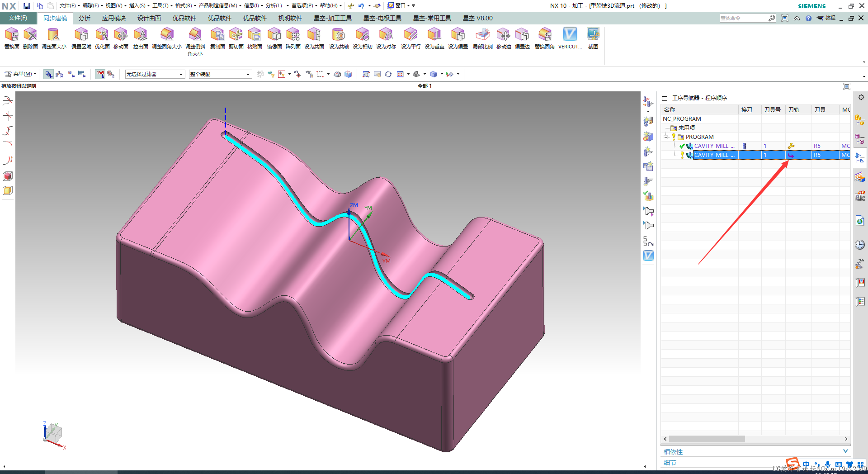Click the 替换面 (Replace Face) tool
Viewport: 868px width, 474px height.
point(12,38)
